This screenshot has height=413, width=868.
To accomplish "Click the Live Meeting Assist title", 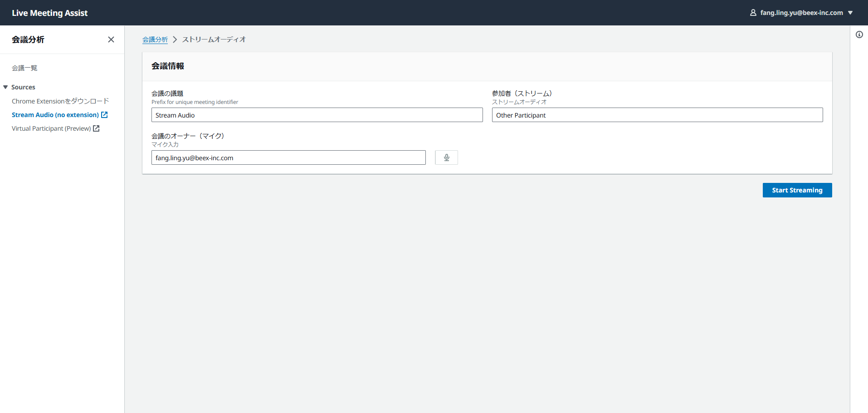I will pyautogui.click(x=50, y=13).
